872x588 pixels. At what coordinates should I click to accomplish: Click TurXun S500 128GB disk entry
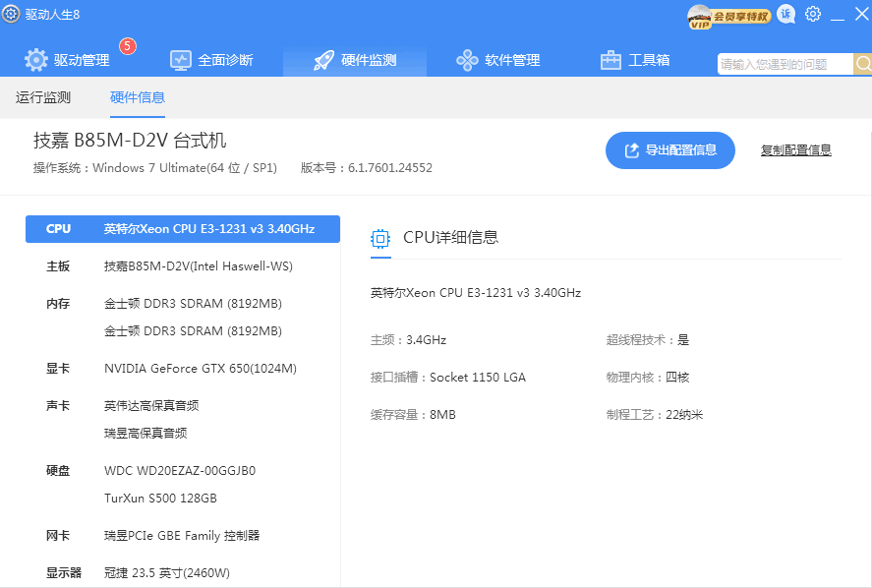coord(160,499)
